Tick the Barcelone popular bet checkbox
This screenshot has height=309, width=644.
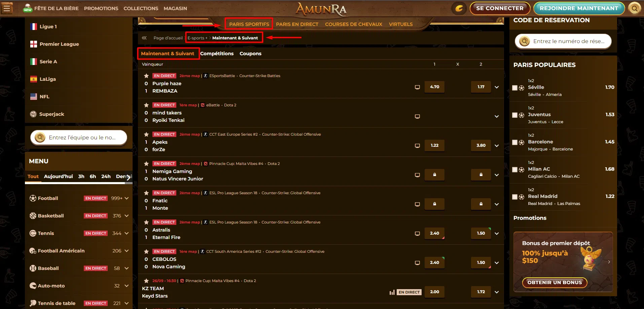(515, 142)
